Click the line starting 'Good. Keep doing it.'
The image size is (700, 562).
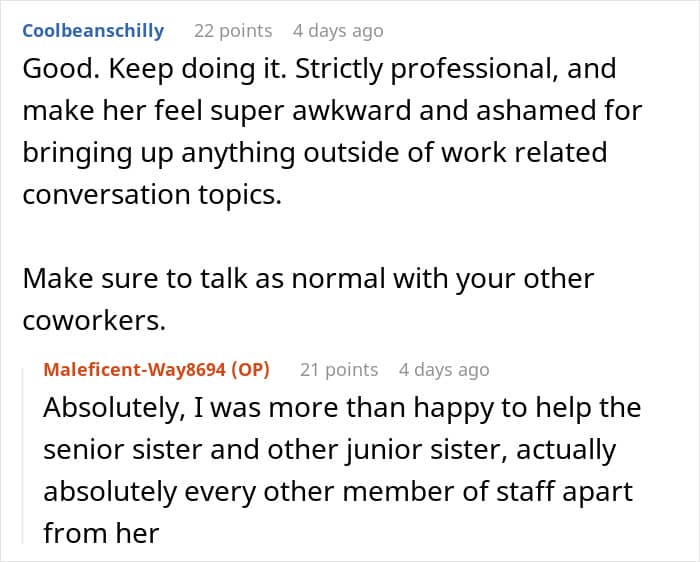(x=319, y=69)
